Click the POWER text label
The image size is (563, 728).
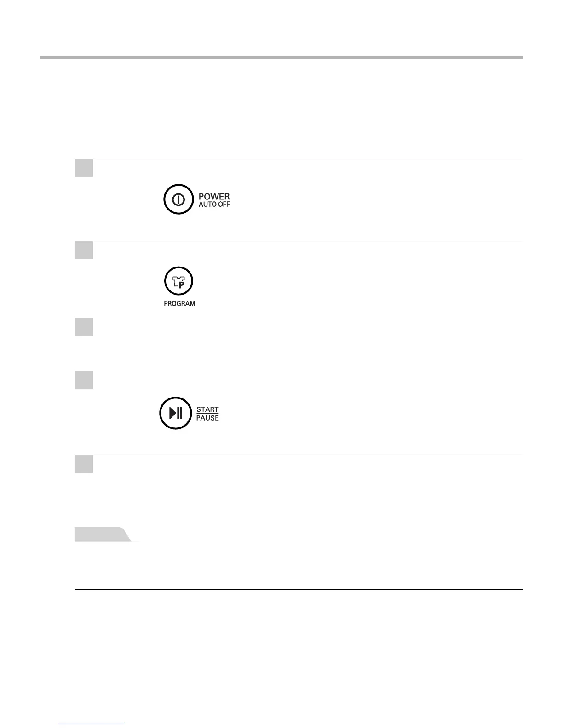tap(214, 196)
